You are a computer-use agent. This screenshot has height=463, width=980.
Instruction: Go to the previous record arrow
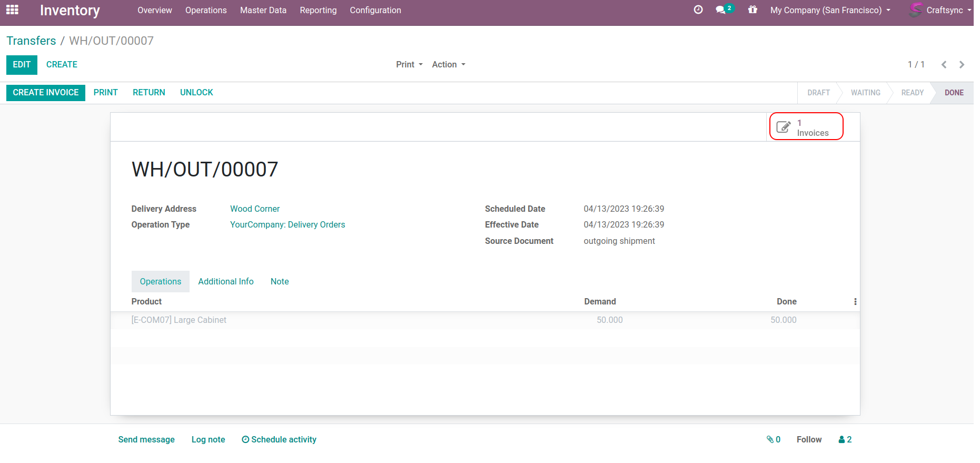click(x=944, y=65)
